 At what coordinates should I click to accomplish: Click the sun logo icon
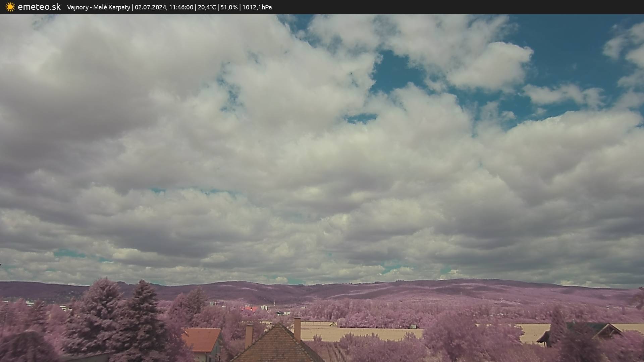[10, 7]
